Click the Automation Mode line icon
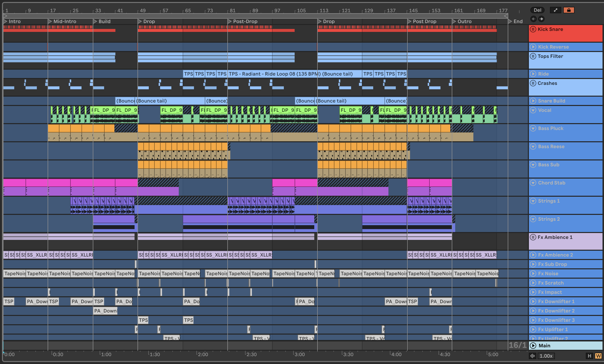This screenshot has width=604, height=364. tap(555, 10)
